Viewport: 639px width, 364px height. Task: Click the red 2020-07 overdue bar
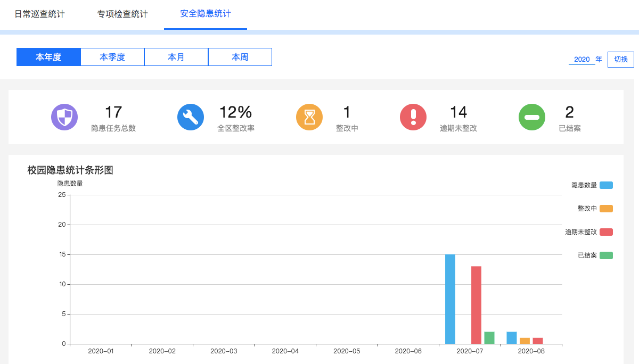(476, 305)
